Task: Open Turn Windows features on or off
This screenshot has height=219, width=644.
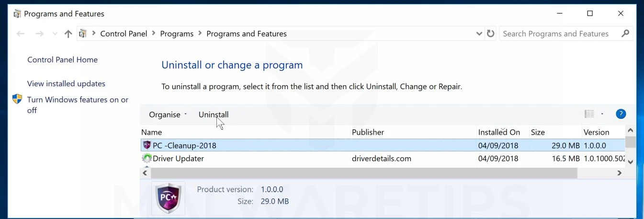Action: (78, 105)
